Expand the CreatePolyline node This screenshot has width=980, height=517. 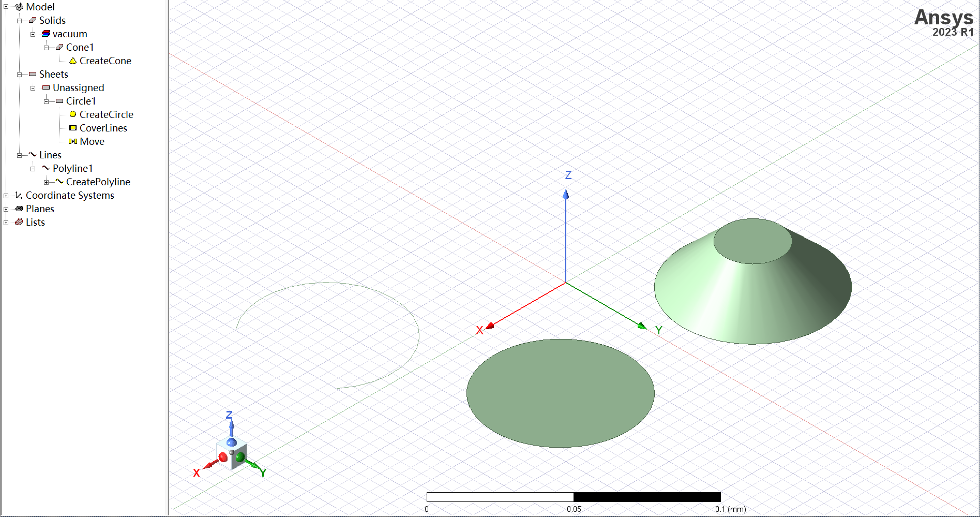point(46,182)
